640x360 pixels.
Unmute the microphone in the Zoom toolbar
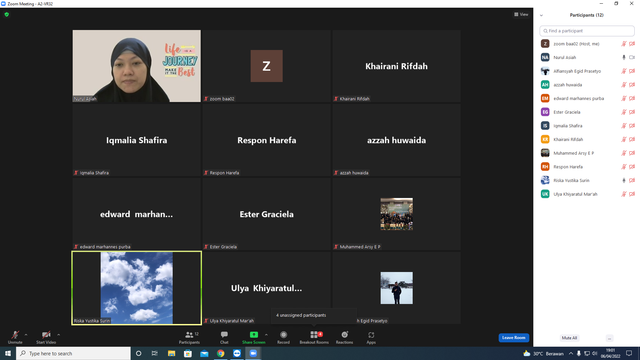[15, 337]
